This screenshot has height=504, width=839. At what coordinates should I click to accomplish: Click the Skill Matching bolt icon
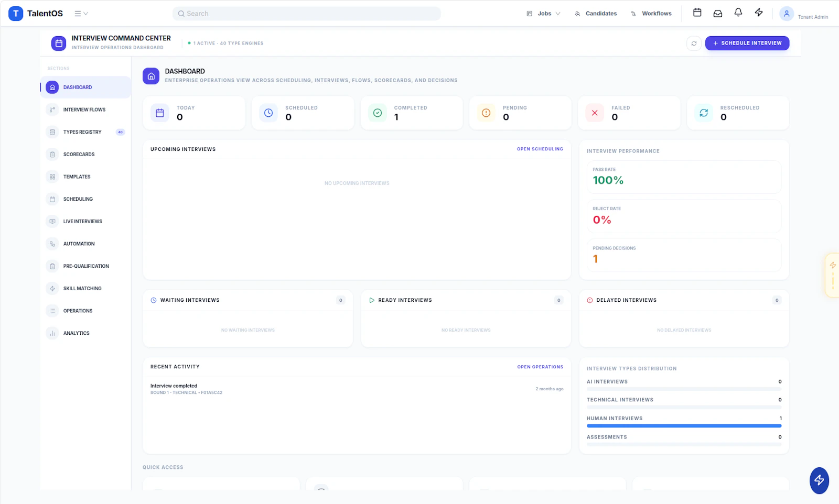pyautogui.click(x=52, y=289)
